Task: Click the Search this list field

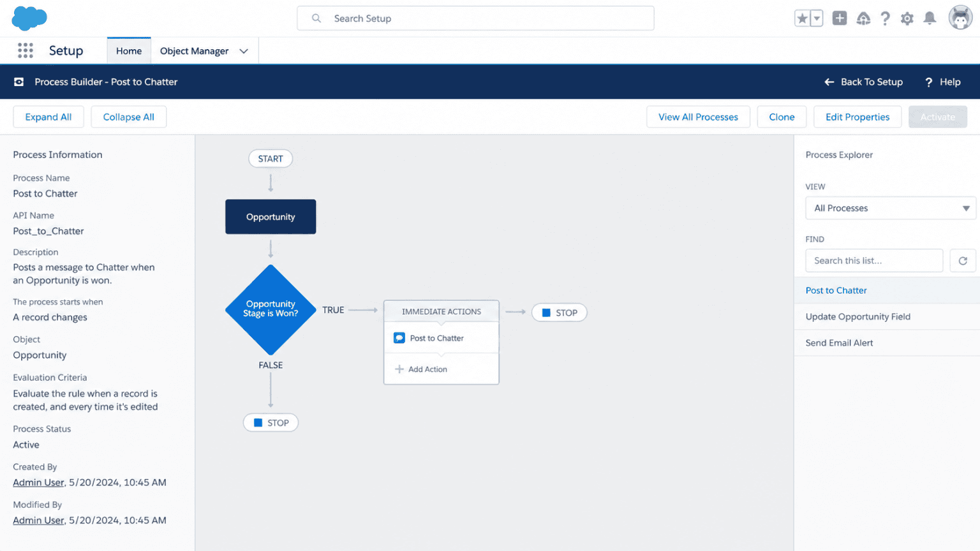Action: click(x=874, y=261)
